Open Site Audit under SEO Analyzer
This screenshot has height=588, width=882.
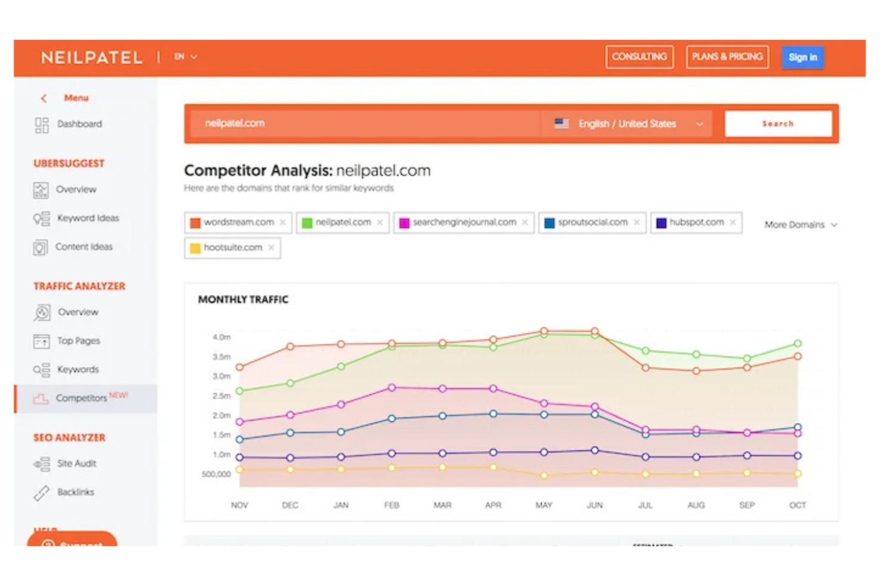pyautogui.click(x=76, y=463)
